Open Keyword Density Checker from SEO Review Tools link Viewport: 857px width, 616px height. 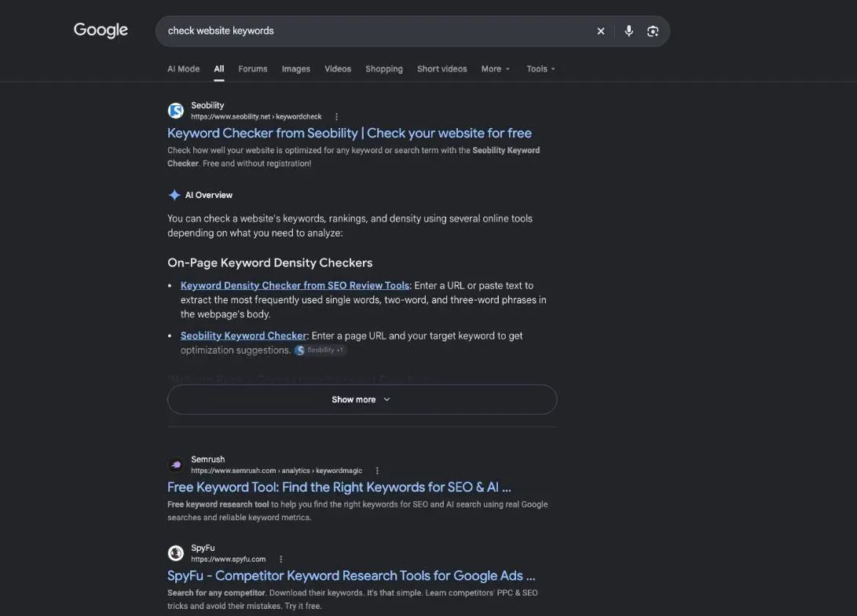[295, 285]
